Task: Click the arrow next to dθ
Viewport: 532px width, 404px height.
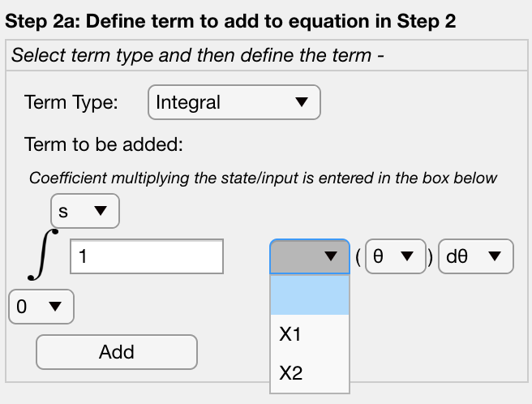Action: (x=495, y=256)
